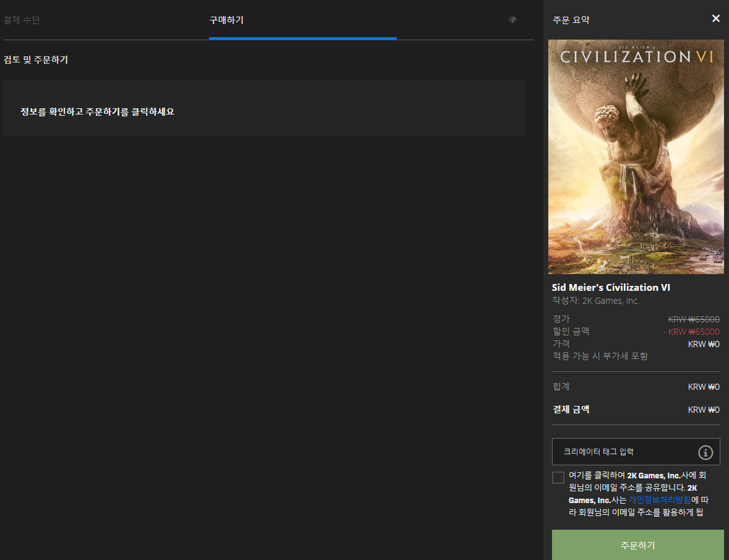Click the Sid Meier's Civilization VI title

pyautogui.click(x=610, y=287)
